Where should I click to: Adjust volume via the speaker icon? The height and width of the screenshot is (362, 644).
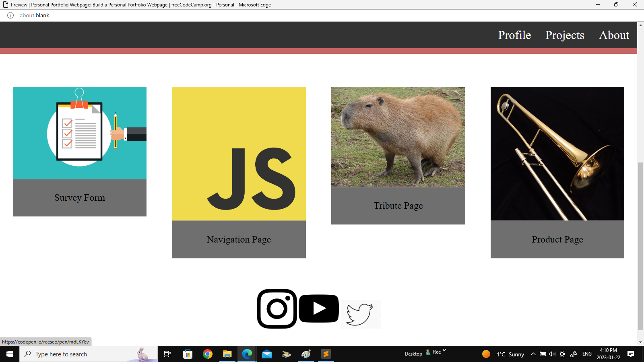[x=552, y=354]
